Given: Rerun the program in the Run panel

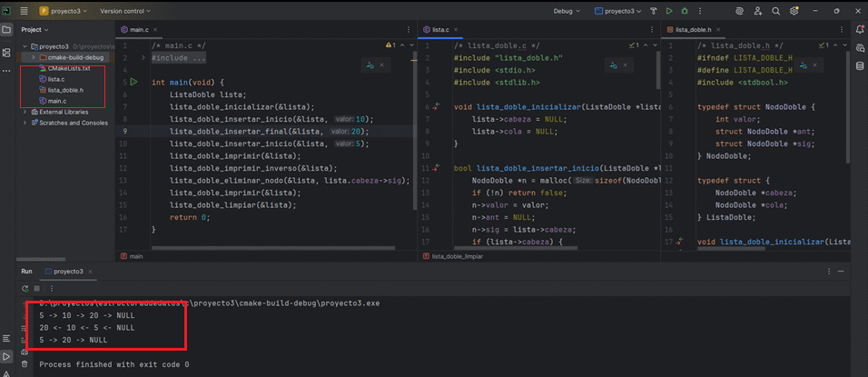Looking at the screenshot, I should (26, 288).
